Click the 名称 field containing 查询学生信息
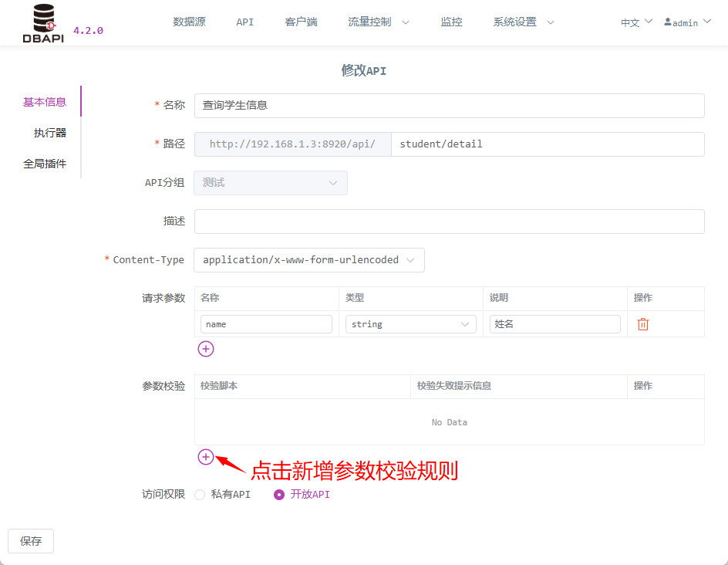The image size is (728, 565). tap(450, 106)
